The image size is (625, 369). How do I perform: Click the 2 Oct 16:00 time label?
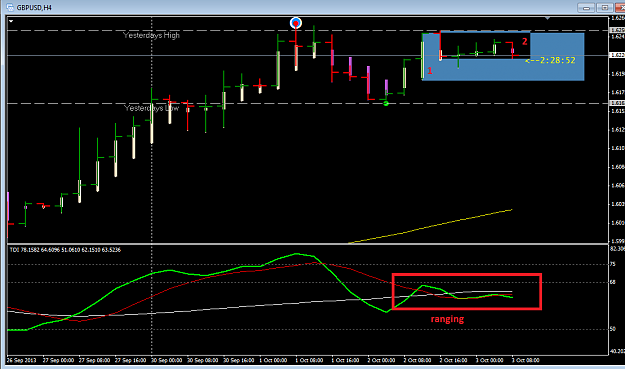453,360
